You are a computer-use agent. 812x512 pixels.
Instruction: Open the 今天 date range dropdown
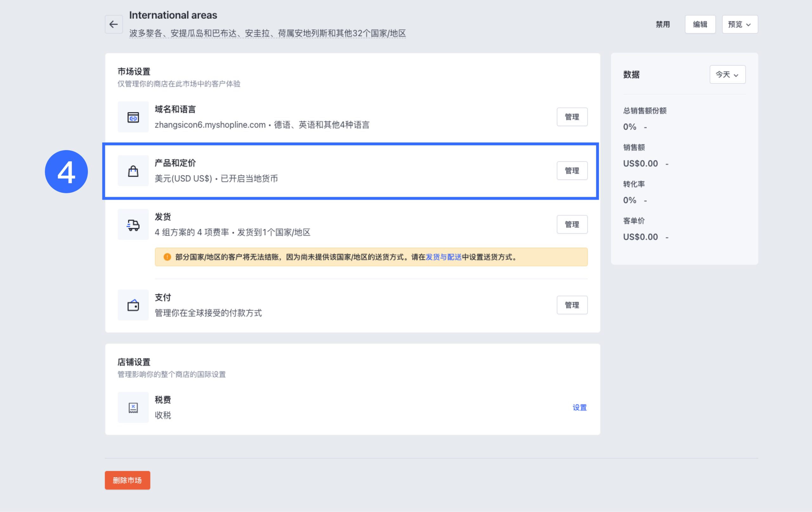pos(727,75)
